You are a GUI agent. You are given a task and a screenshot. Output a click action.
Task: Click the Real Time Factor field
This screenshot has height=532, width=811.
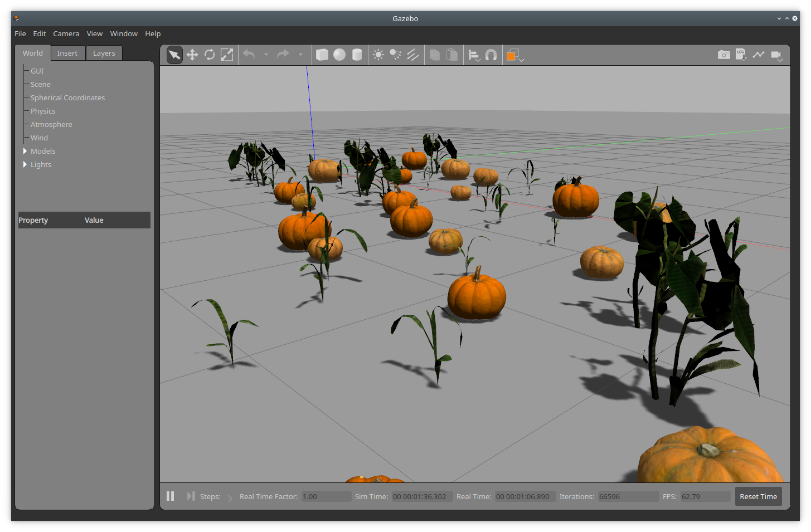point(326,496)
